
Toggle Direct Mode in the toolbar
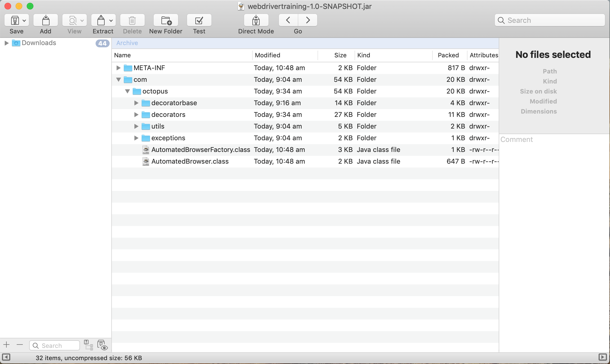256,20
